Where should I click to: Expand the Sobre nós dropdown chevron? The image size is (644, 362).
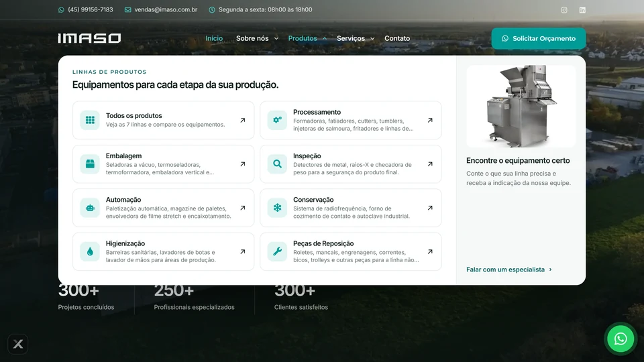[276, 39]
